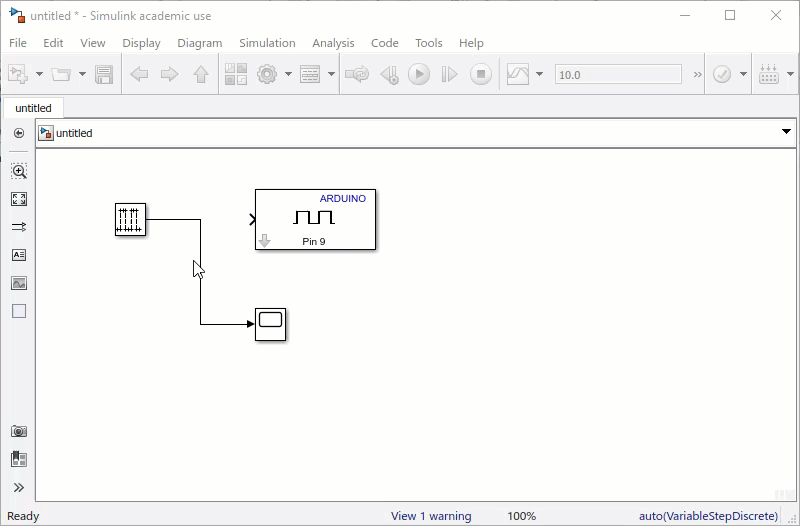
Task: Select the Annotation text tool icon
Action: (x=19, y=255)
